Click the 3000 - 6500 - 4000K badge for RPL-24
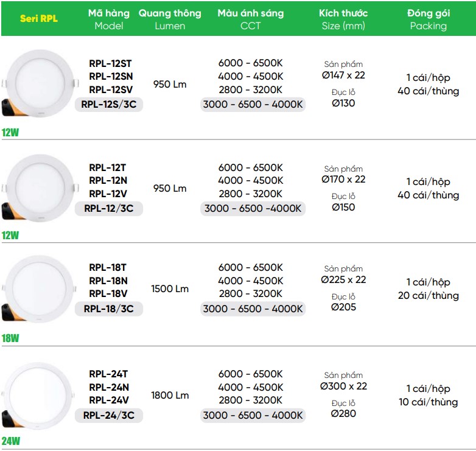Screen dimensions: 476x451 tap(253, 415)
